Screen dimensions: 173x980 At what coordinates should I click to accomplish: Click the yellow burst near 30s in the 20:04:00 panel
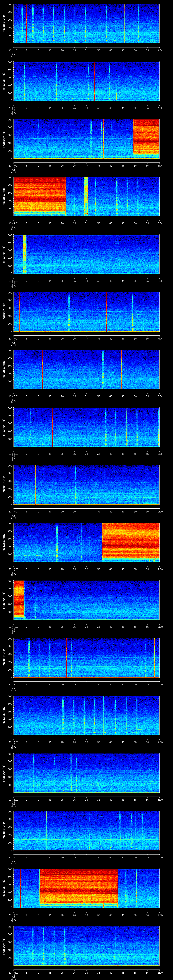pyautogui.click(x=86, y=196)
